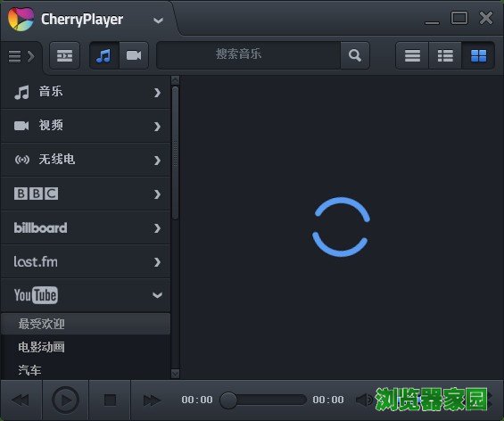Open the billboard section
Viewport: 504px width, 421px height.
click(x=86, y=227)
